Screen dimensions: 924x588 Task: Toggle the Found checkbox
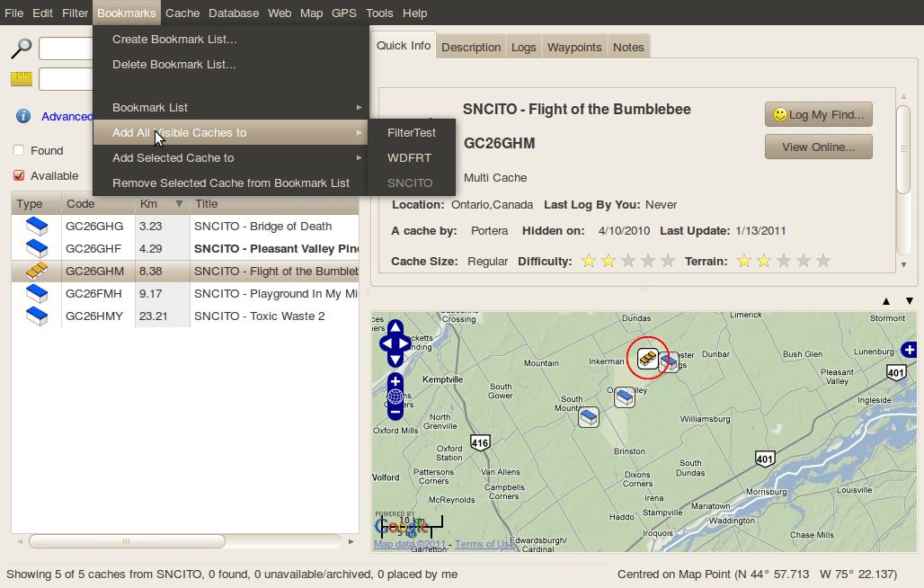19,150
